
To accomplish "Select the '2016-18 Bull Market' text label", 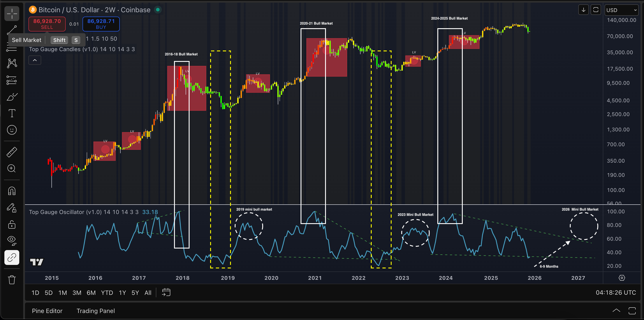I will click(x=181, y=54).
